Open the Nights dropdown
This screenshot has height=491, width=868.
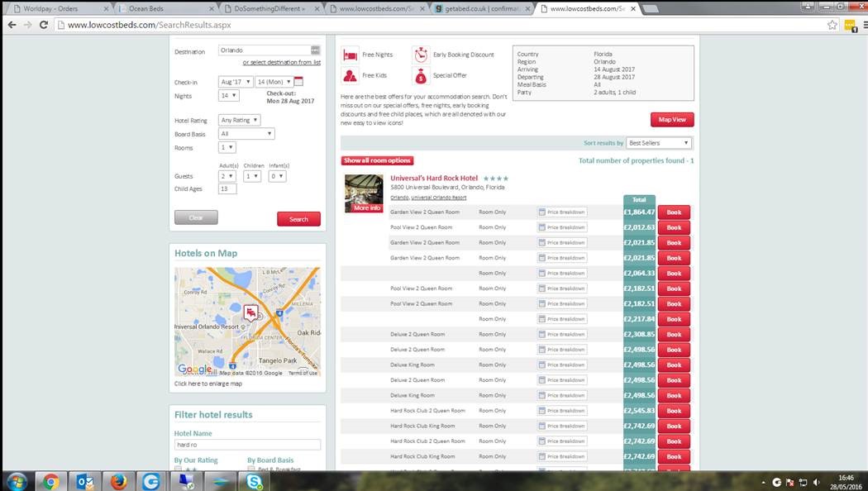[x=228, y=96]
